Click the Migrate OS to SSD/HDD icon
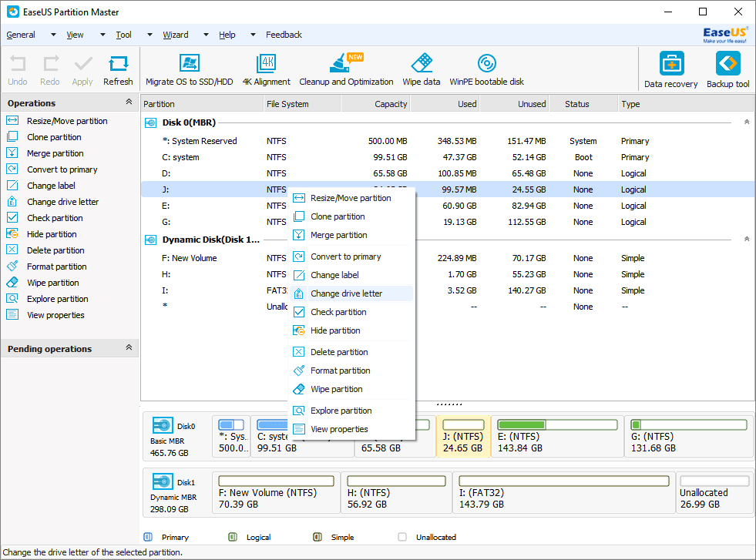The image size is (756, 560). [x=189, y=70]
